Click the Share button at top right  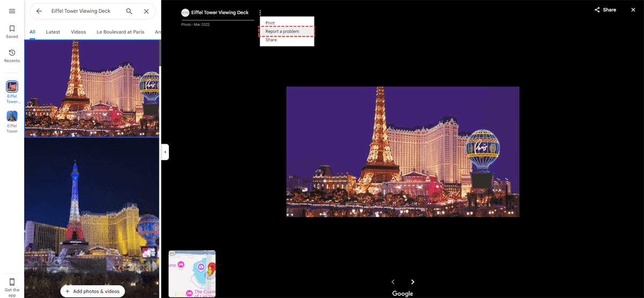coord(605,10)
